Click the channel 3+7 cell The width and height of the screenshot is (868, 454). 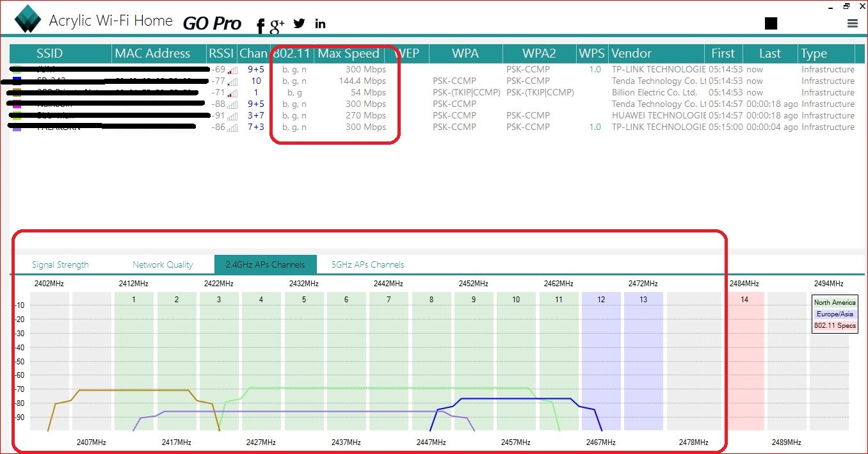(x=256, y=116)
